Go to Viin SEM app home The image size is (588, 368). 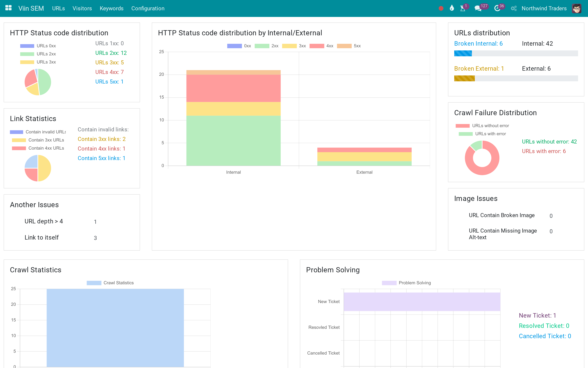(x=31, y=8)
